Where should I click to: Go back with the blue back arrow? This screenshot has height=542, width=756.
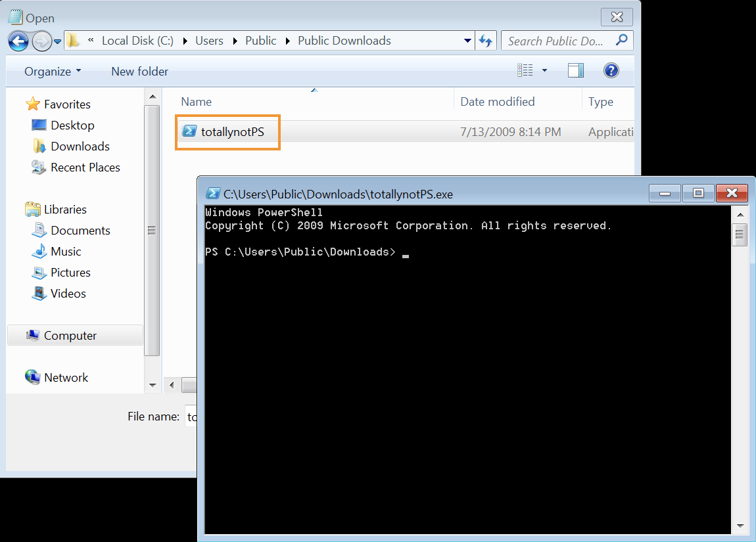(x=18, y=41)
